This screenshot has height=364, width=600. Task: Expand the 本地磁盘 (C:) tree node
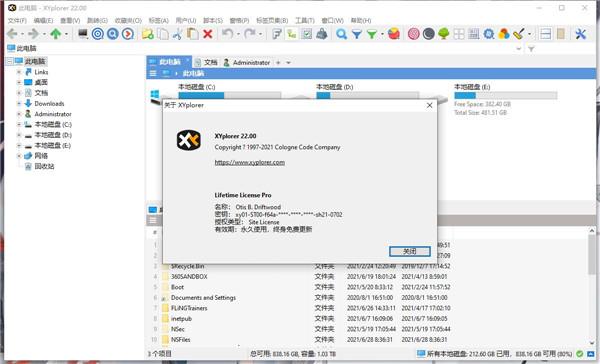(x=19, y=124)
